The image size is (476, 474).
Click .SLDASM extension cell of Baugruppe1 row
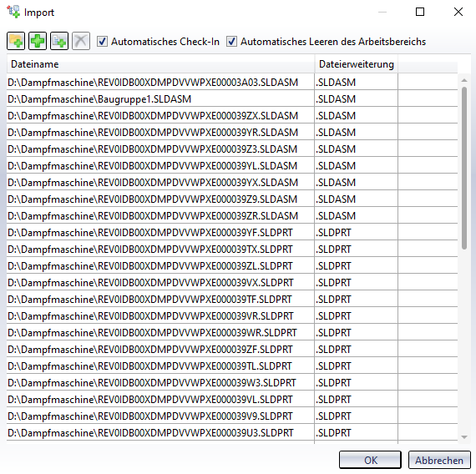click(356, 99)
